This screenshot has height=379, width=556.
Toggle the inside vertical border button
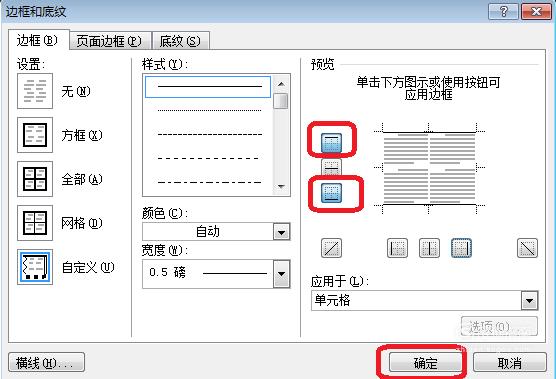[x=429, y=248]
